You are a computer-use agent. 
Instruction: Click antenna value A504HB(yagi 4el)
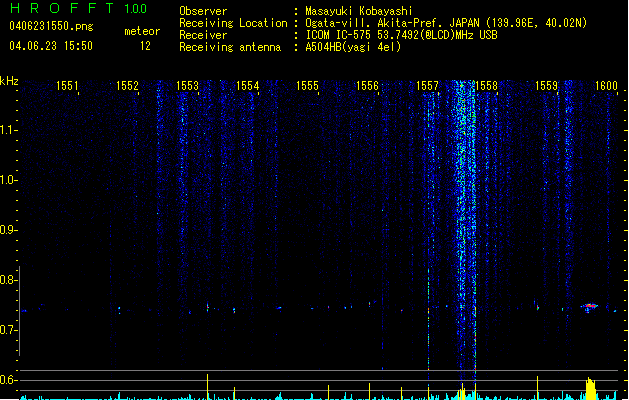[353, 47]
